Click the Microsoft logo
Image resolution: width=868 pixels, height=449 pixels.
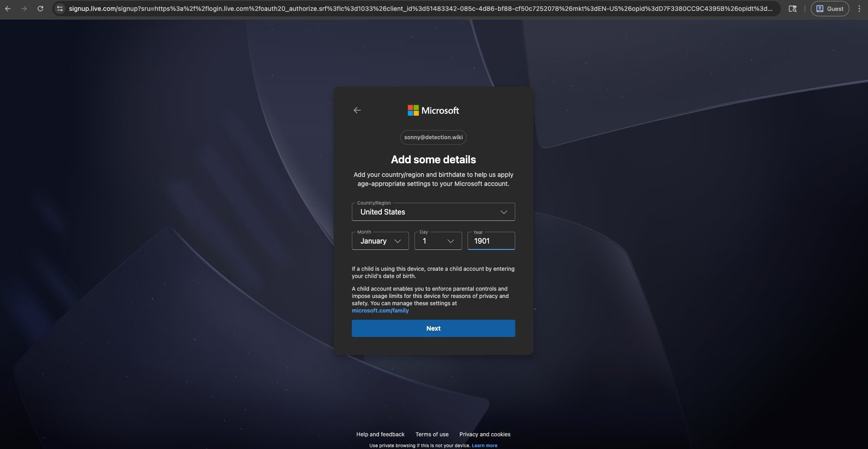[x=433, y=110]
